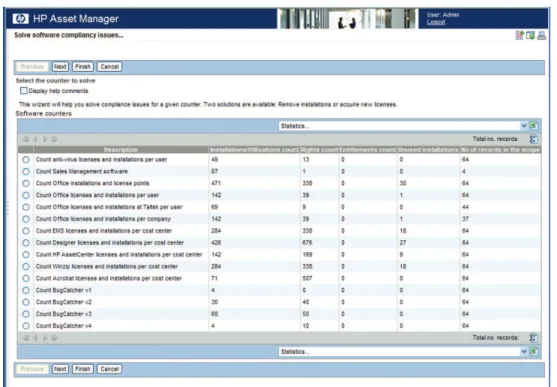Click the 27 unused installations cell
557x387 pixels.
(403, 243)
